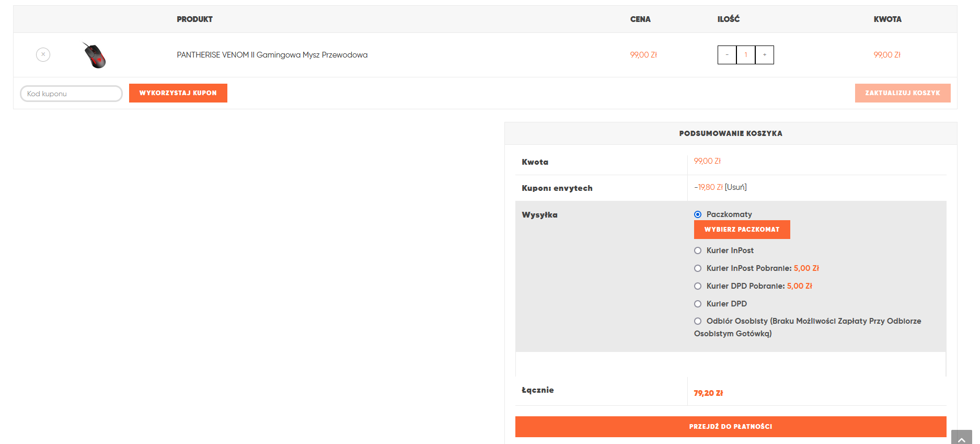Click the PODSUMOWANIE KOSZYKA heading
Viewport: 980px width, 444px height.
tap(731, 133)
